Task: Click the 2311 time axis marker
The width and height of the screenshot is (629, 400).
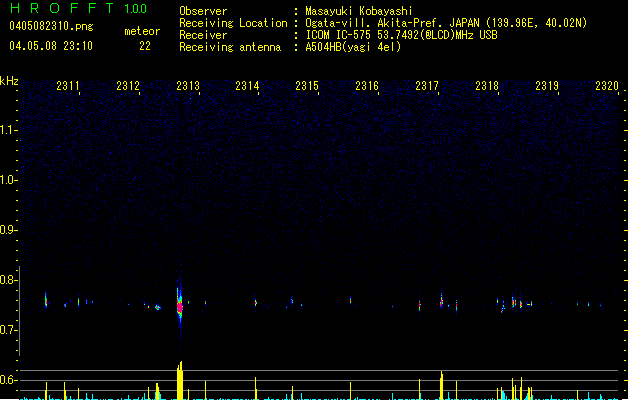Action: click(x=68, y=86)
